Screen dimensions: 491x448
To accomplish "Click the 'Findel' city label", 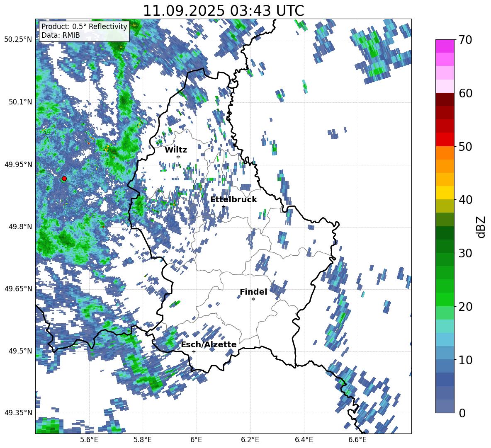I will point(253,292).
